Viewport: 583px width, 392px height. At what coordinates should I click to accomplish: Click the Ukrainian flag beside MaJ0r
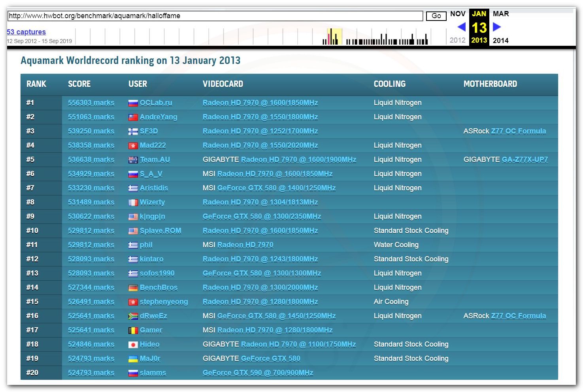(x=133, y=359)
